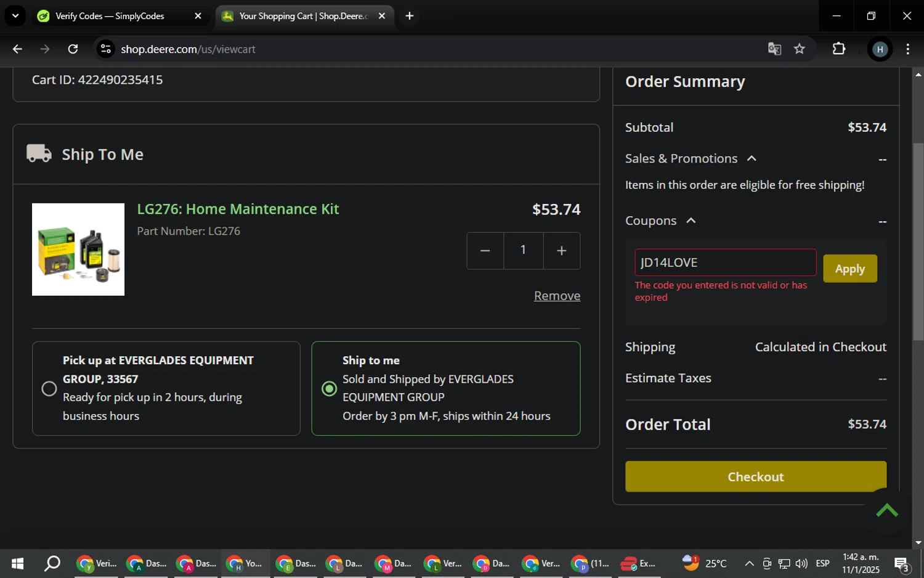Click the Estimate Taxes label
924x578 pixels.
click(668, 378)
